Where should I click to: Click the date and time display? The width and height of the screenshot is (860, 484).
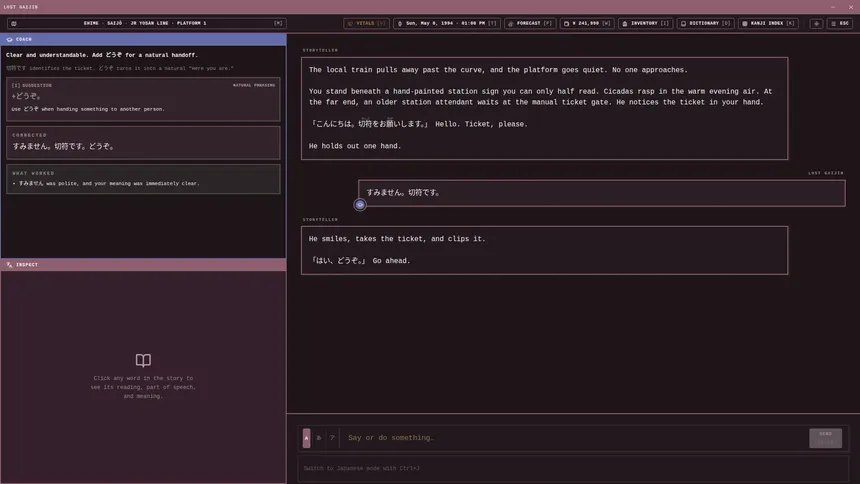click(x=446, y=24)
